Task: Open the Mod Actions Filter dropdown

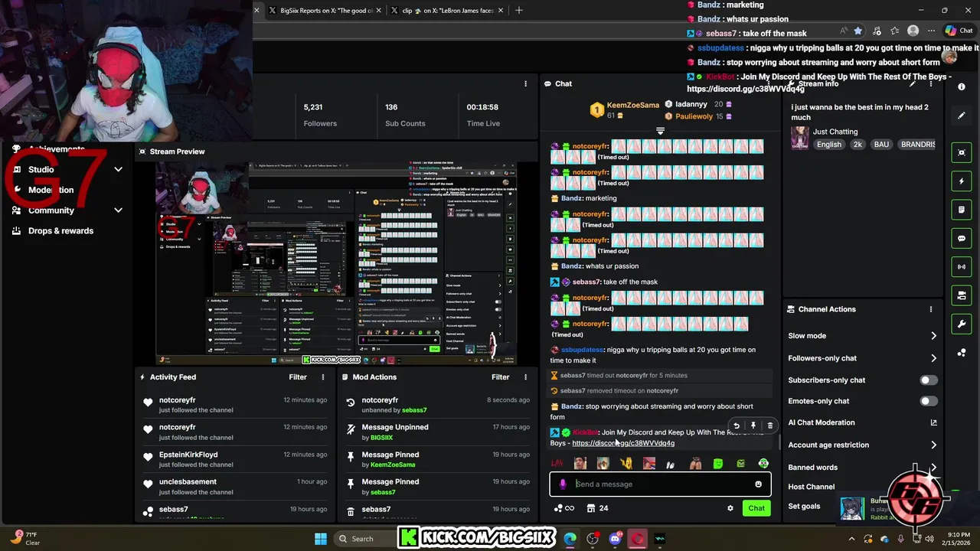Action: click(500, 377)
